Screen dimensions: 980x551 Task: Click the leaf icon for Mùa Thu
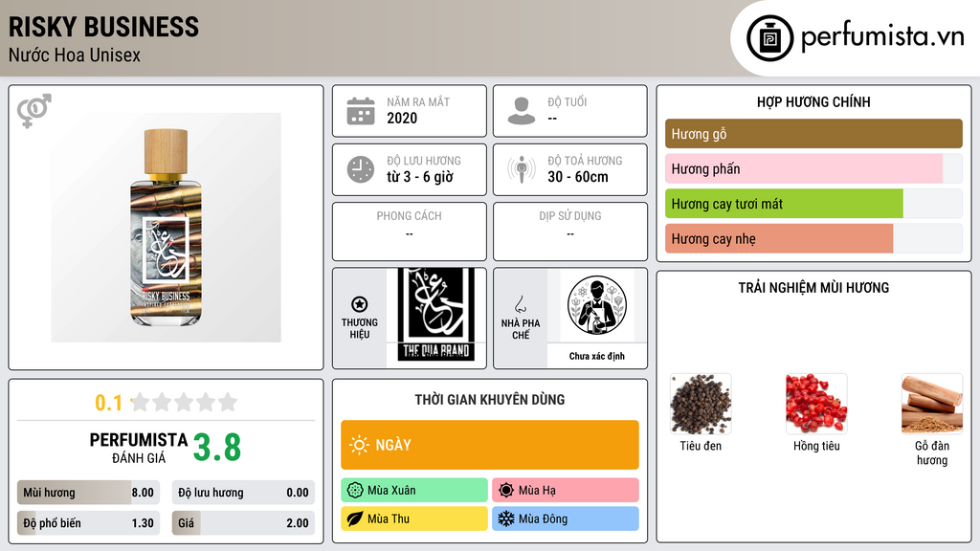355,518
